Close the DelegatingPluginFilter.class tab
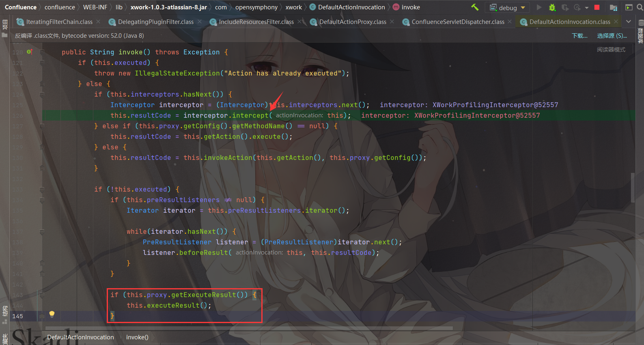644x345 pixels. (x=200, y=22)
